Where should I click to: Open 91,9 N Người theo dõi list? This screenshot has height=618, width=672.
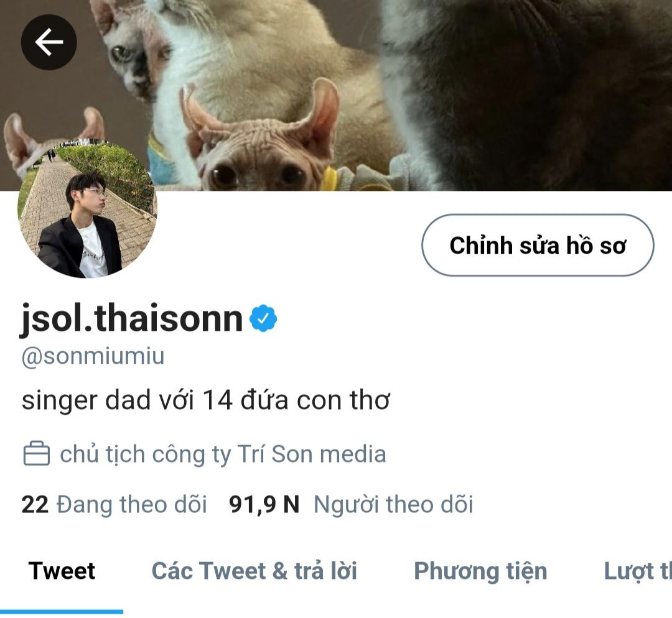point(351,504)
